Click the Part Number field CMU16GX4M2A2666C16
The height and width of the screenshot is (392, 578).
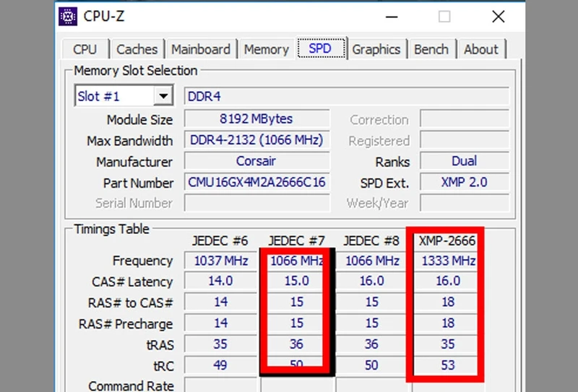[x=257, y=182]
